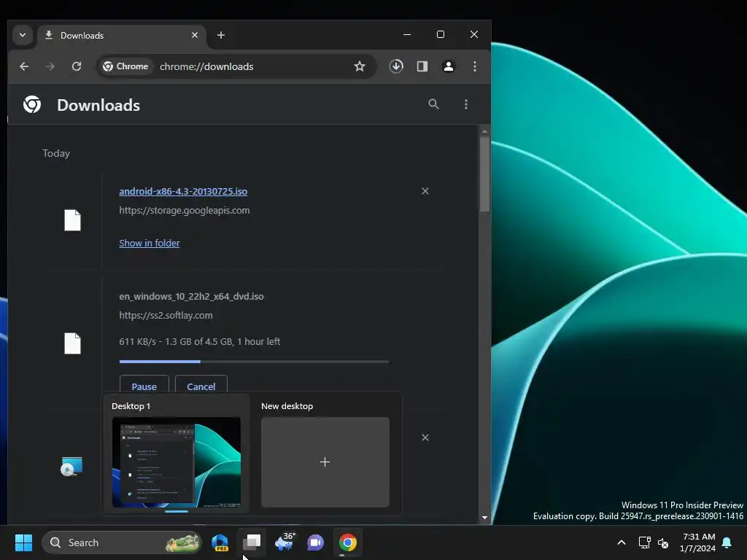Click the scrollbar down arrow
Viewport: 747px width, 560px height.
click(484, 518)
